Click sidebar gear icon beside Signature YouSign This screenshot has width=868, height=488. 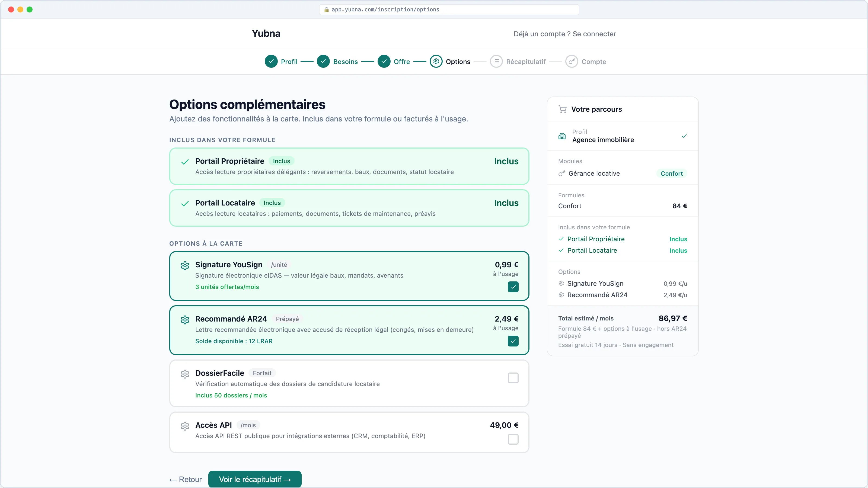click(x=561, y=283)
